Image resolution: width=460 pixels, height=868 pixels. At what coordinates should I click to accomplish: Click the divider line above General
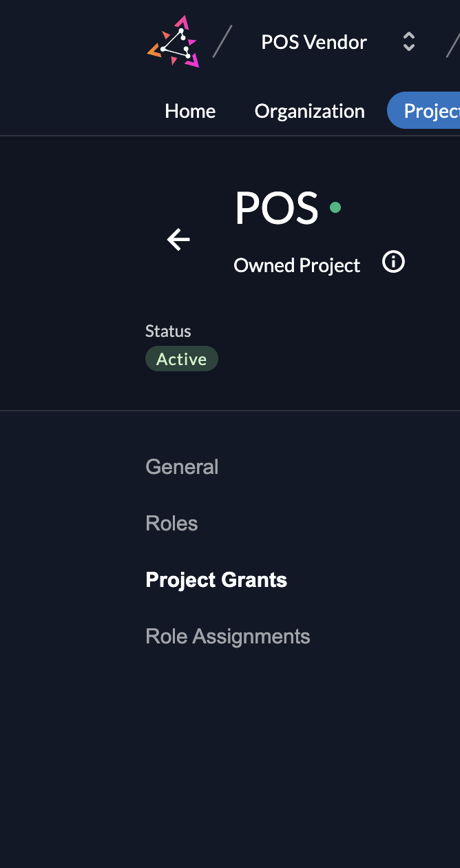(x=230, y=411)
